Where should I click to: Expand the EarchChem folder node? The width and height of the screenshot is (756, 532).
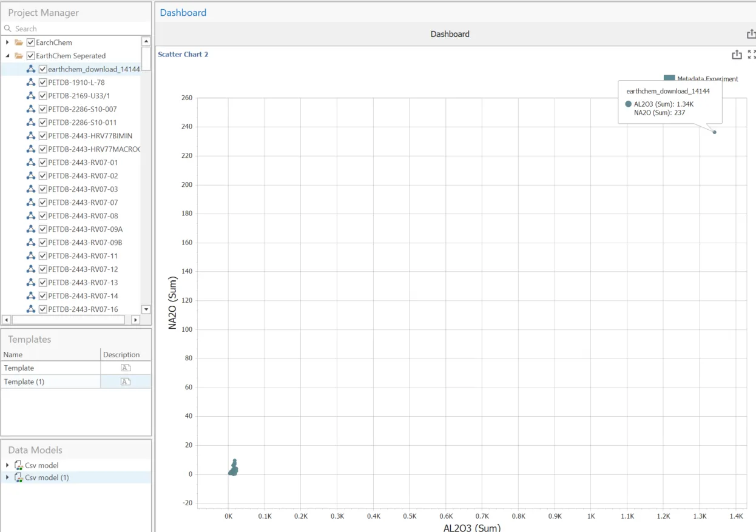[x=7, y=42]
